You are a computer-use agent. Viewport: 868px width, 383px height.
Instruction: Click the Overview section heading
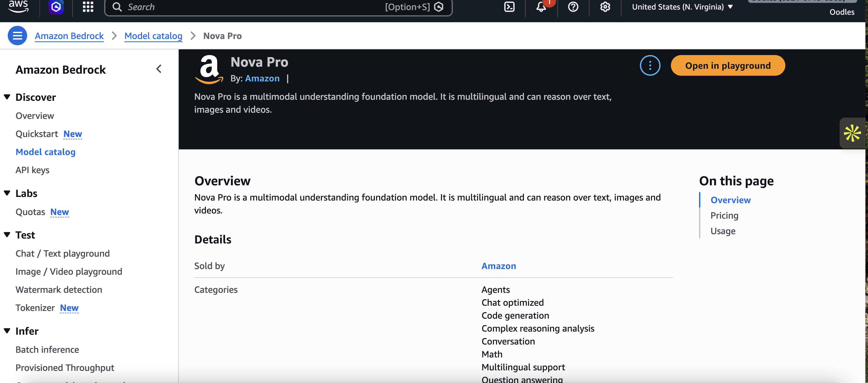222,181
